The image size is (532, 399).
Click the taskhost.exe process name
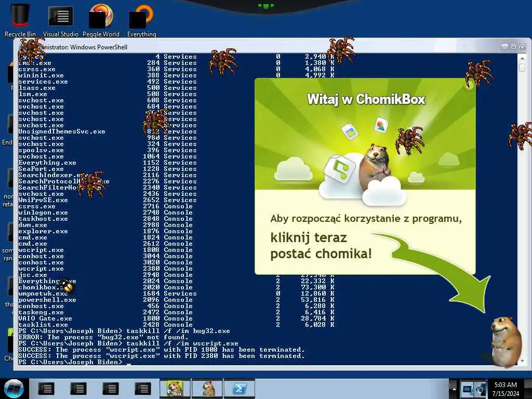43,219
